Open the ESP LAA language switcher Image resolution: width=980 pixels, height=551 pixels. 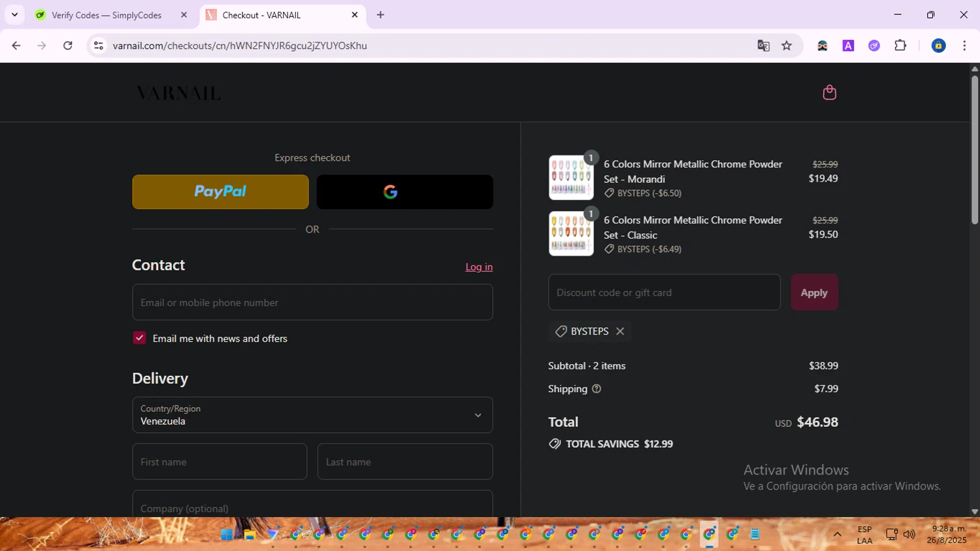[x=864, y=535]
